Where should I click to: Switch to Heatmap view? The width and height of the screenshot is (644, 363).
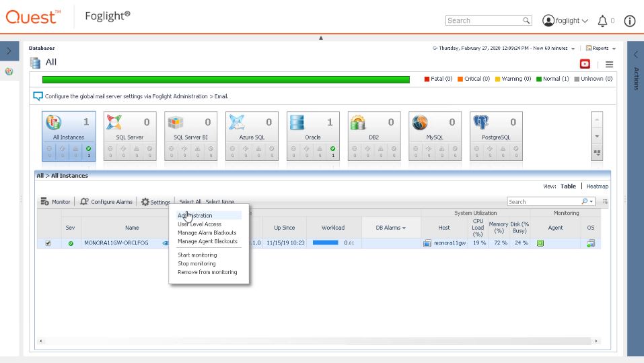coord(597,187)
